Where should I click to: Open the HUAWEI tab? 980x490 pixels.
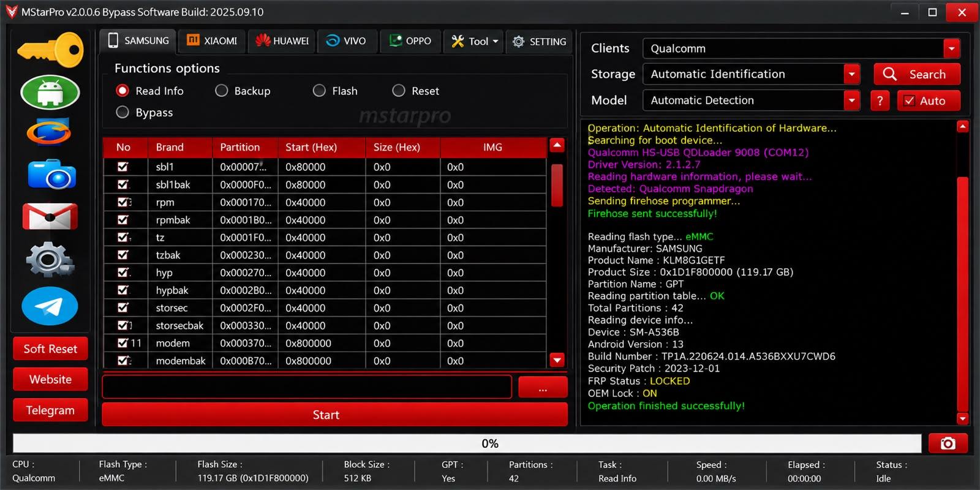click(x=282, y=41)
